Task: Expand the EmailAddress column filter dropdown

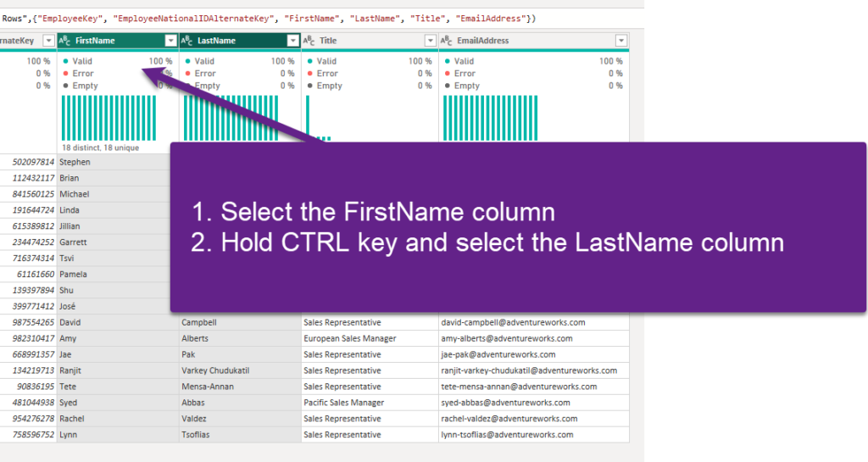Action: [x=620, y=41]
